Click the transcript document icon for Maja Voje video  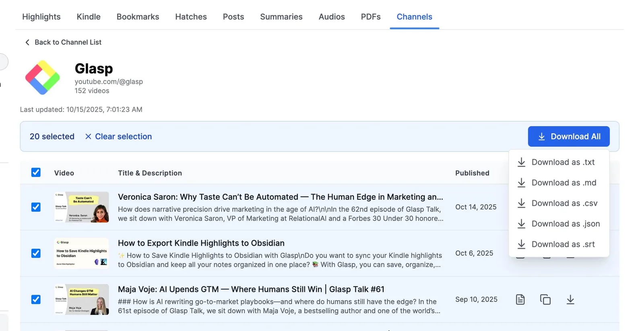click(x=520, y=300)
